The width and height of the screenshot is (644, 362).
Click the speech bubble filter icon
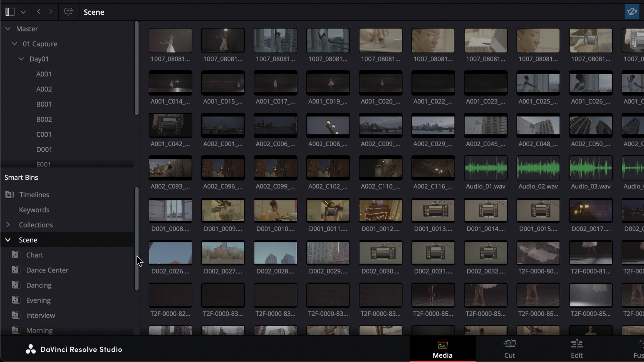68,12
